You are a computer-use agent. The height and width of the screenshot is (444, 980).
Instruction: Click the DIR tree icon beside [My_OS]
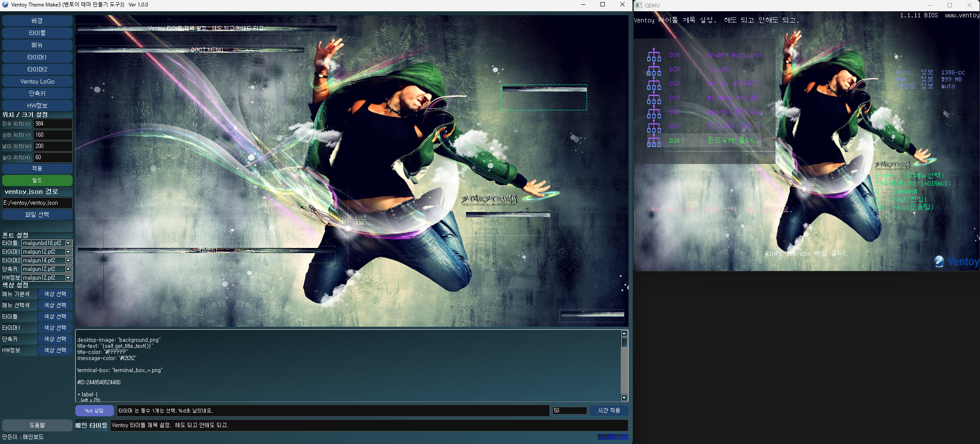click(x=654, y=69)
